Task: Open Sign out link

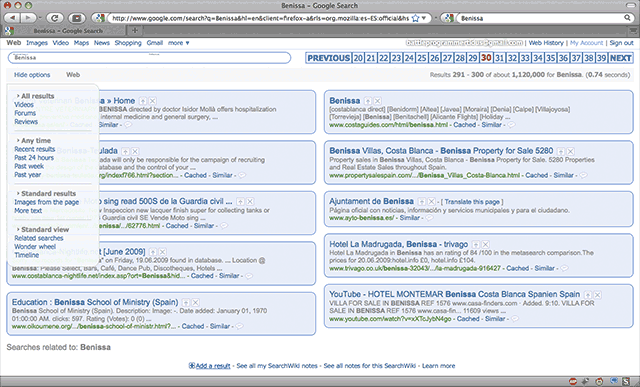Action: click(x=622, y=43)
